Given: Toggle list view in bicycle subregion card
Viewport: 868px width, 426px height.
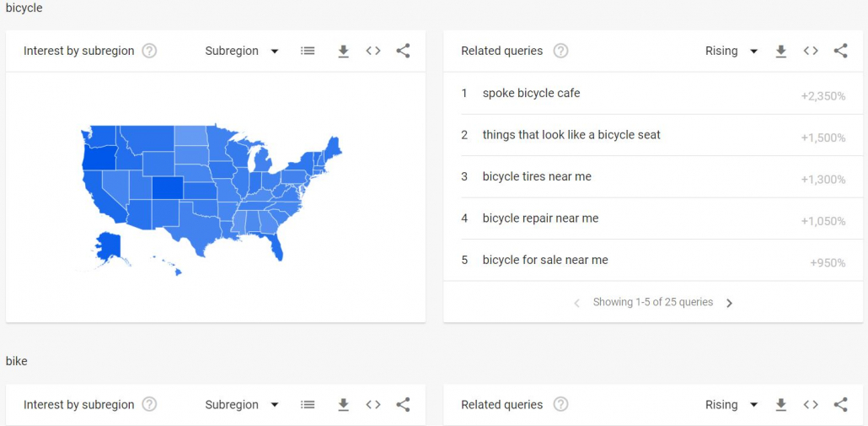Looking at the screenshot, I should (x=308, y=51).
